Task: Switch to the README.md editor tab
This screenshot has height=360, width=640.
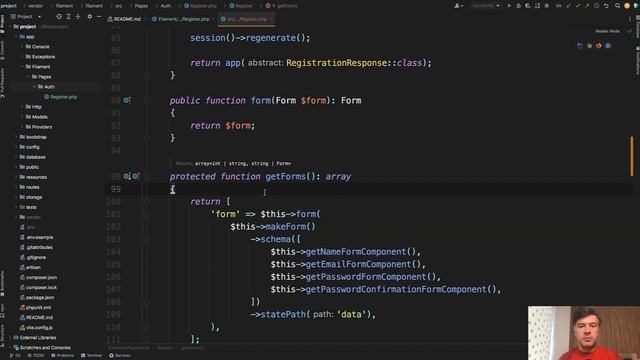Action: [x=124, y=19]
